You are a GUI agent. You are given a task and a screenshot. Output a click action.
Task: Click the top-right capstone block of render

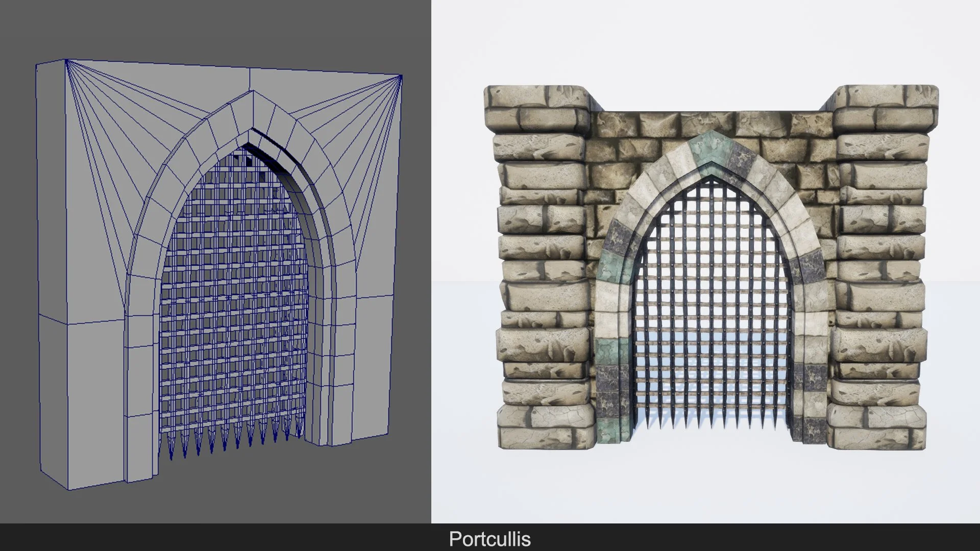pos(887,110)
